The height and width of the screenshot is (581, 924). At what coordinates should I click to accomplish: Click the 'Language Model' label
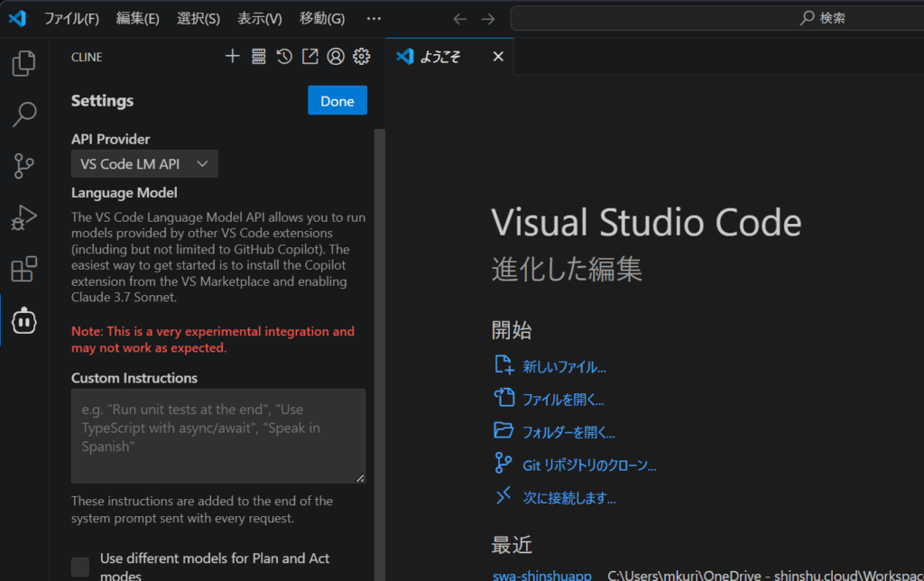[125, 193]
